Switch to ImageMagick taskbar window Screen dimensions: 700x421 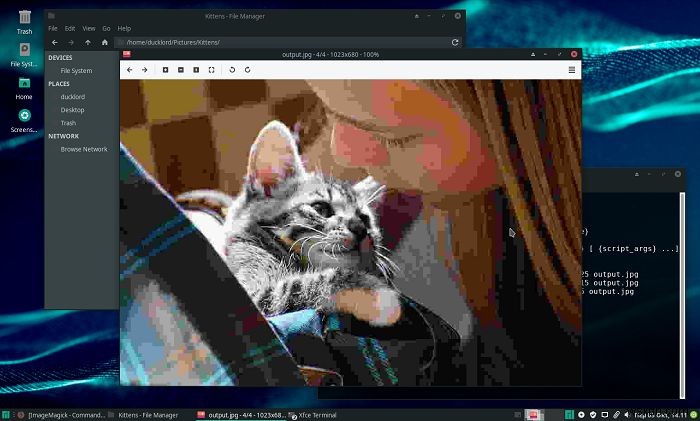pyautogui.click(x=61, y=415)
